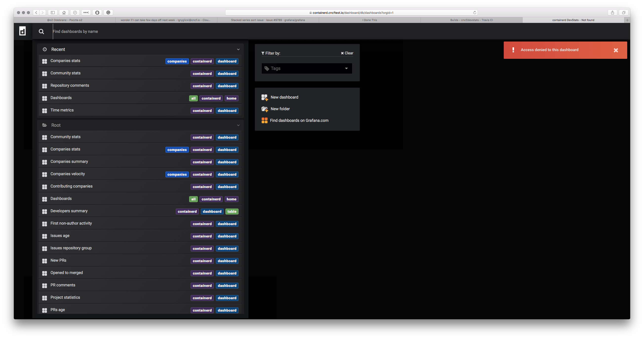Dismiss the Access denied notification
Image resolution: width=644 pixels, height=339 pixels.
(616, 50)
